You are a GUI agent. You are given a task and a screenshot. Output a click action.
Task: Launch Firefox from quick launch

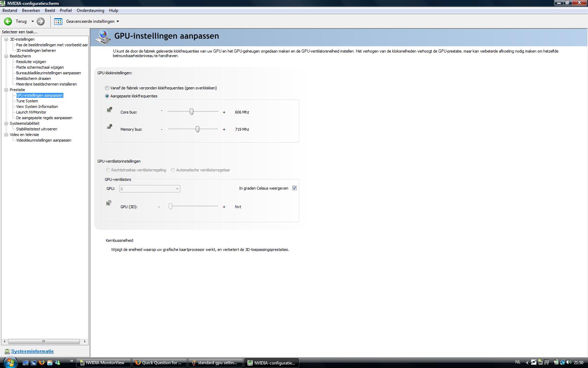(x=42, y=362)
